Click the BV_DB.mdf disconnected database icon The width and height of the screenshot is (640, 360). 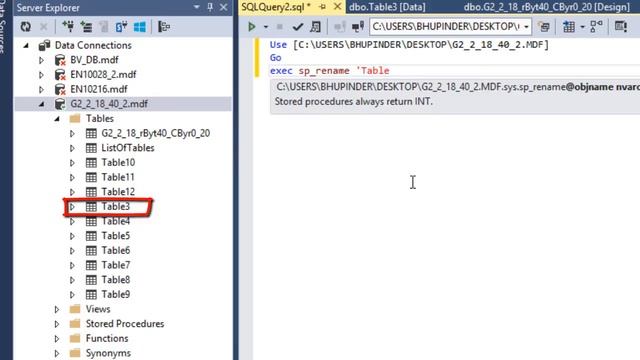60,60
